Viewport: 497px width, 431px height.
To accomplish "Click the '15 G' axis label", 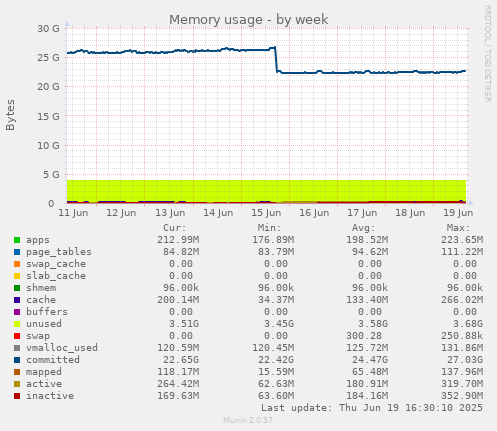I will 48,116.
